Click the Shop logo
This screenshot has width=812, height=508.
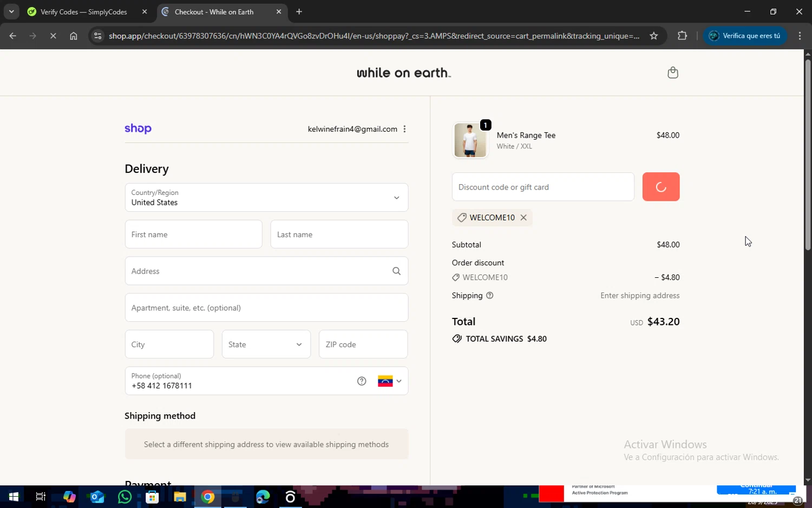(x=138, y=129)
